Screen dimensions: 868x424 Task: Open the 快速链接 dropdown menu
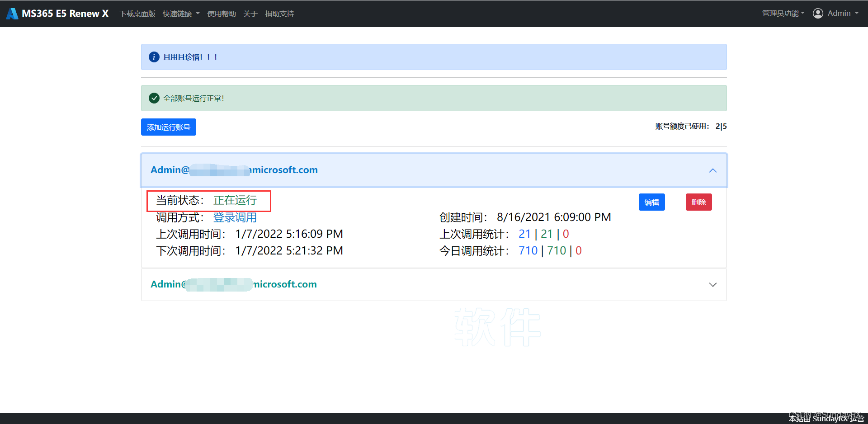[181, 14]
